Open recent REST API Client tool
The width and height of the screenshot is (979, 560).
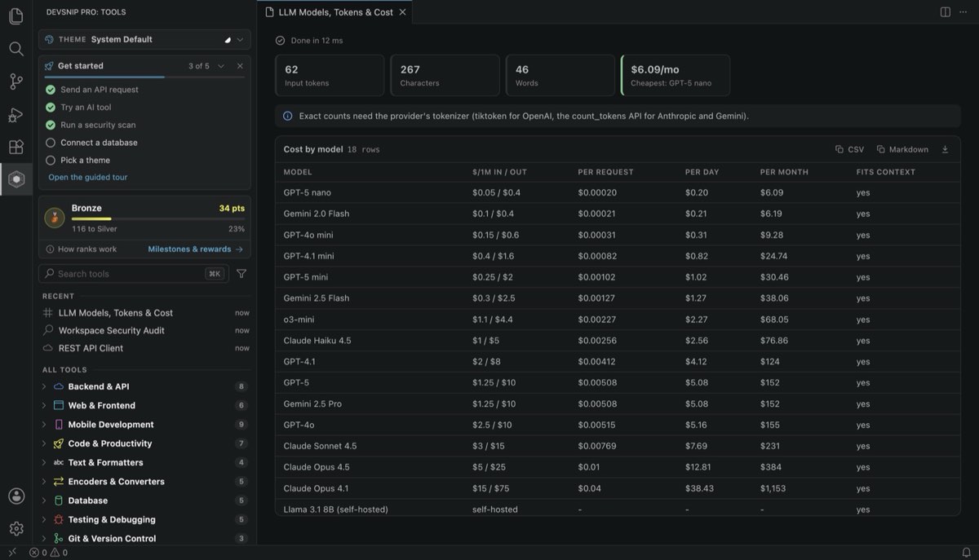coord(144,348)
